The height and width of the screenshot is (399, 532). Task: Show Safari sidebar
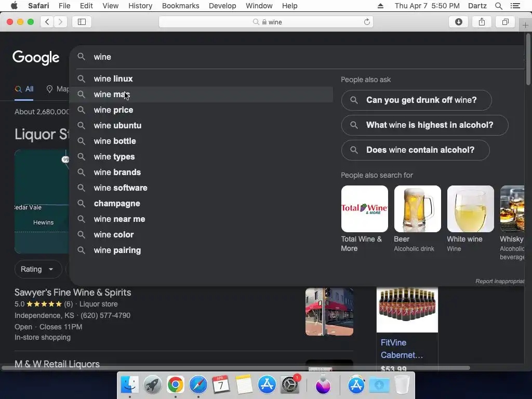tap(82, 22)
